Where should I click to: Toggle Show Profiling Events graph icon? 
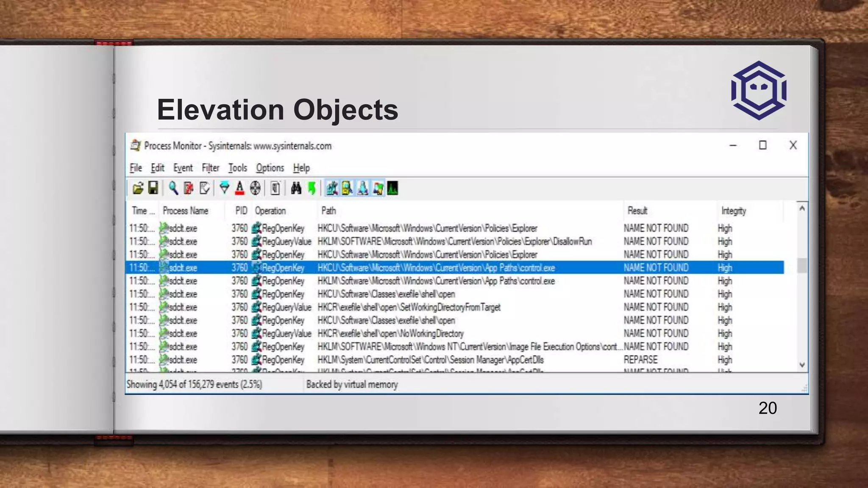click(x=392, y=188)
